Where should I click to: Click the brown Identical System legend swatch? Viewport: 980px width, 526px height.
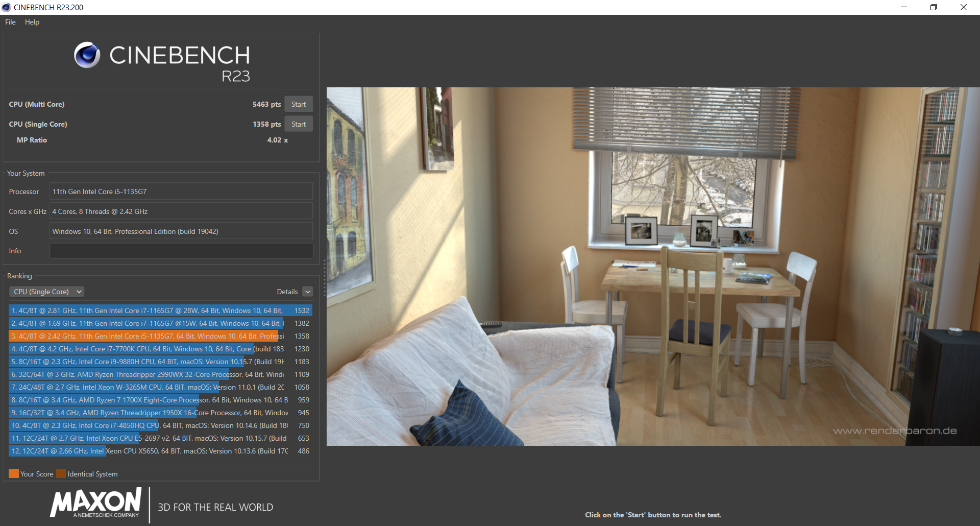(61, 473)
